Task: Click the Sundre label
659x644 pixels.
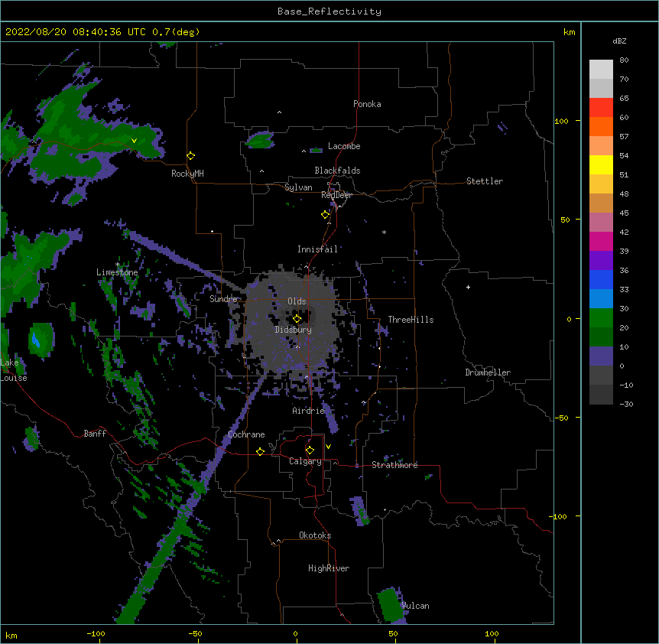Action: (223, 299)
